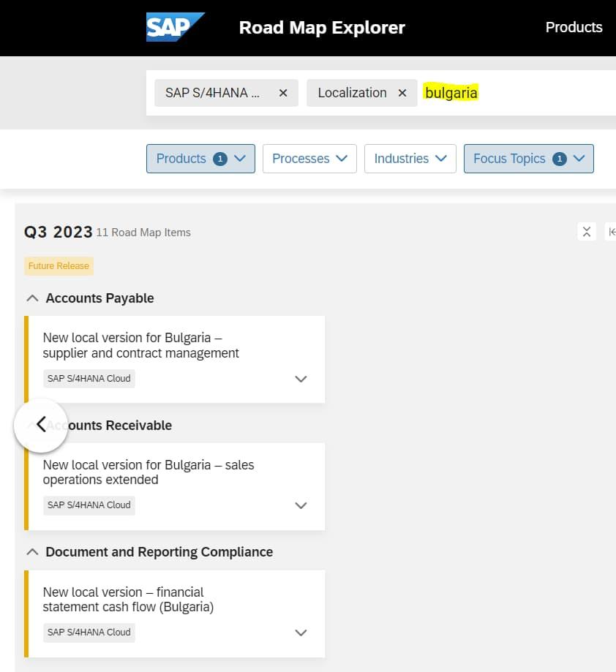Viewport: 616px width, 672px height.
Task: Click the circular back arrow button
Action: pos(41,425)
